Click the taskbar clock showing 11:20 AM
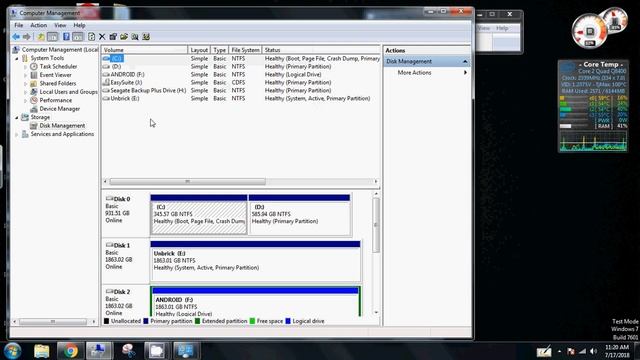This screenshot has width=640, height=360. pos(617,351)
